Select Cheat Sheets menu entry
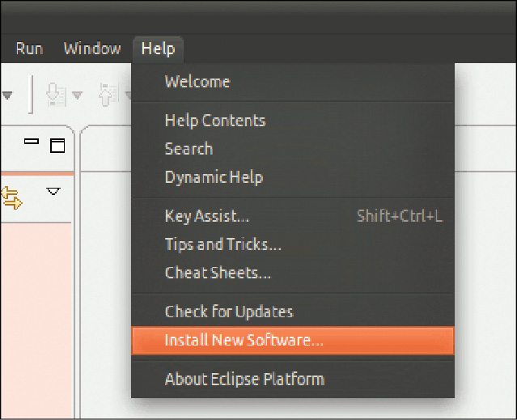Viewport: 517px width, 420px height. (x=218, y=273)
